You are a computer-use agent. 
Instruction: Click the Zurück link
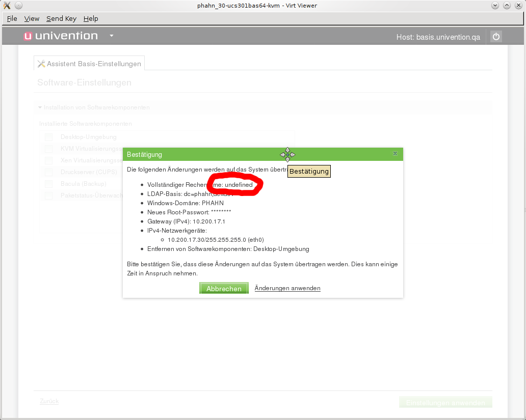point(49,401)
